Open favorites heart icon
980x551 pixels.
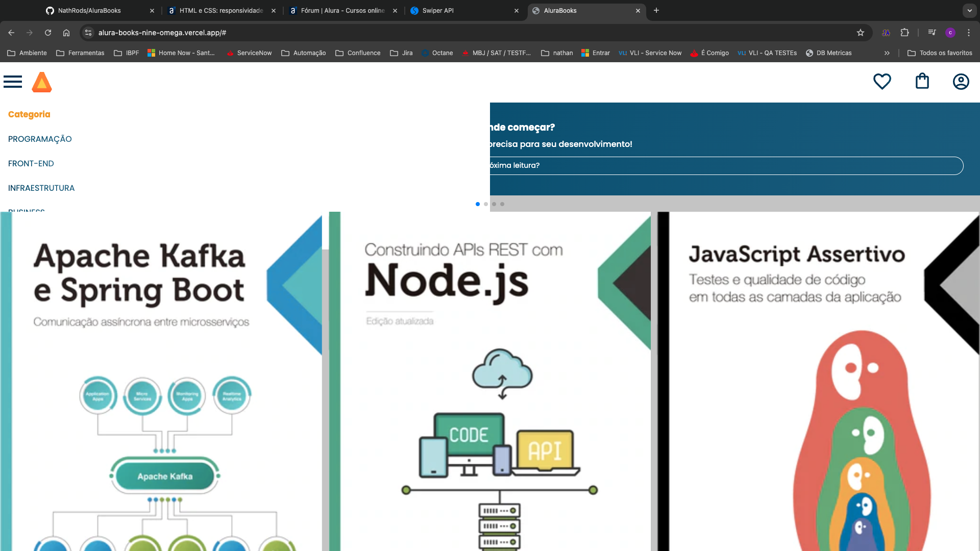[x=882, y=82]
